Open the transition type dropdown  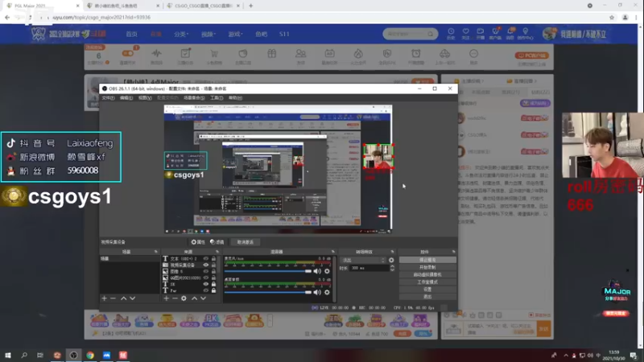pos(363,260)
